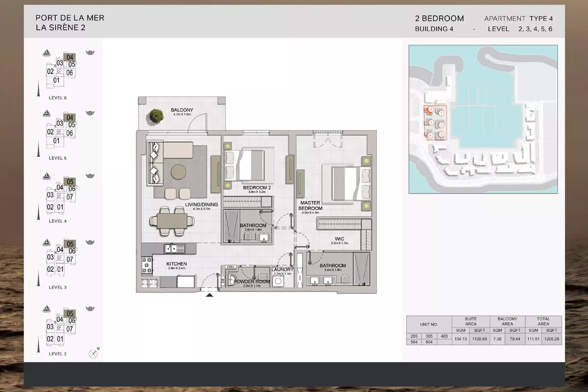Click the Port de la Mer title
Image resolution: width=588 pixels, height=392 pixels.
[x=70, y=18]
